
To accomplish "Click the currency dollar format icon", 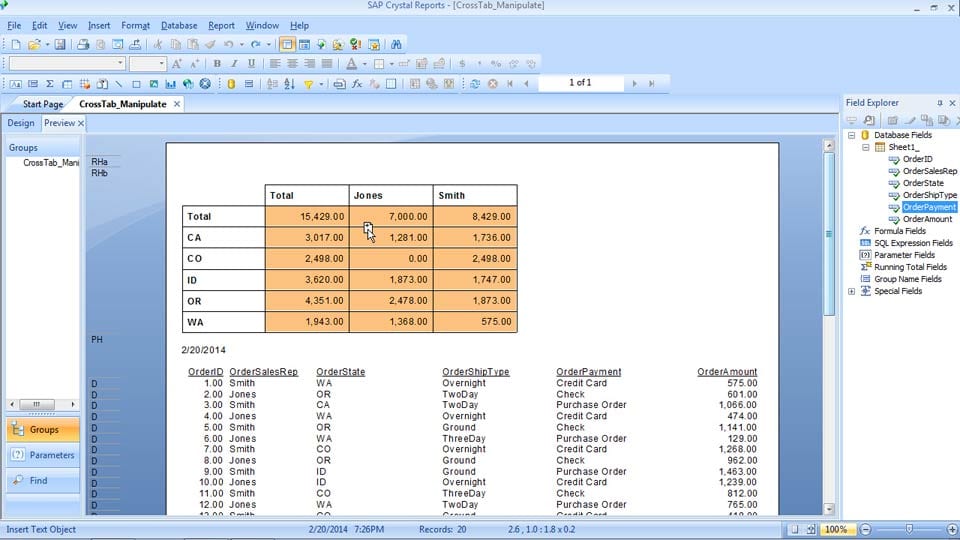I will [x=462, y=64].
